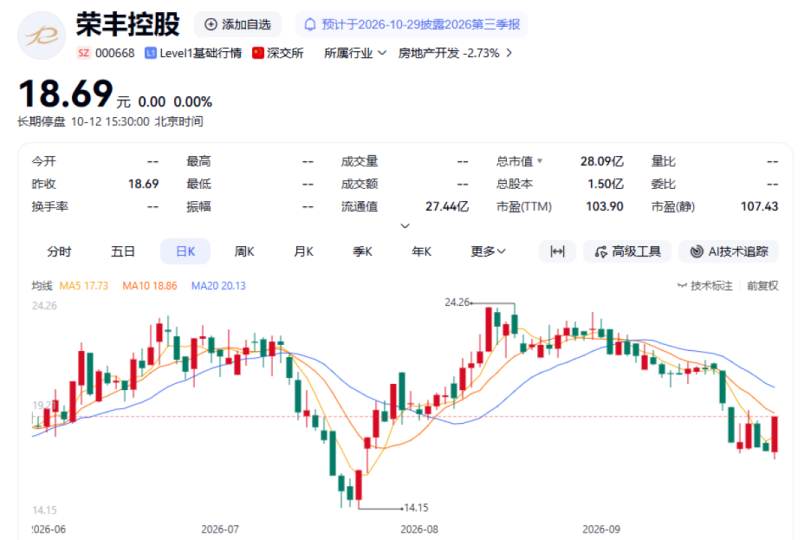This screenshot has width=804, height=540.
Task: Click the 总股本 1.50亿 value
Action: 606,184
